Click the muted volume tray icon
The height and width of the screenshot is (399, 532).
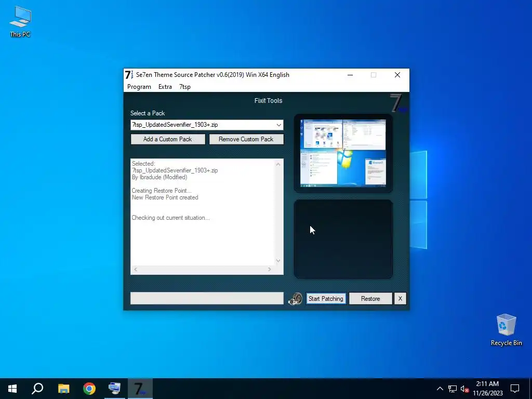[x=464, y=389]
